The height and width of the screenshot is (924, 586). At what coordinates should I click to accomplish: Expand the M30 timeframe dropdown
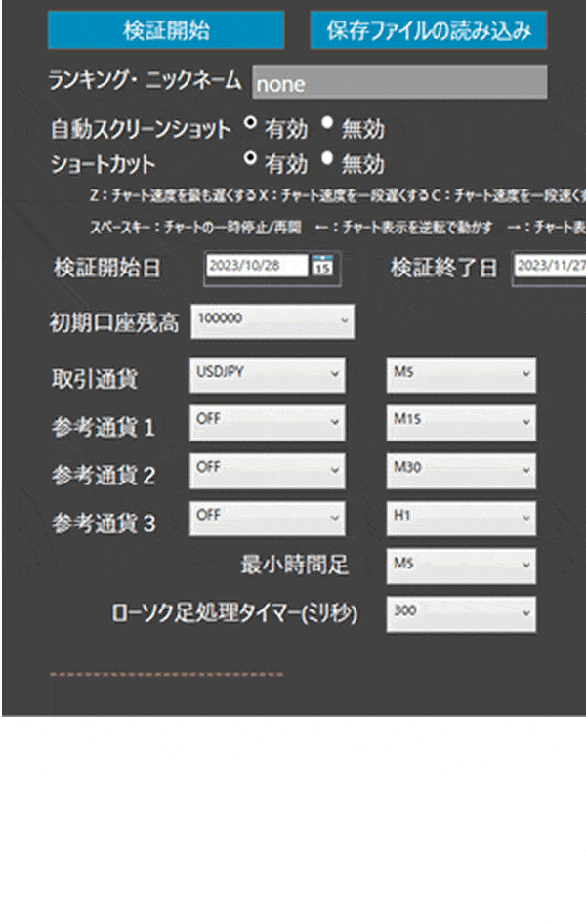(x=461, y=470)
